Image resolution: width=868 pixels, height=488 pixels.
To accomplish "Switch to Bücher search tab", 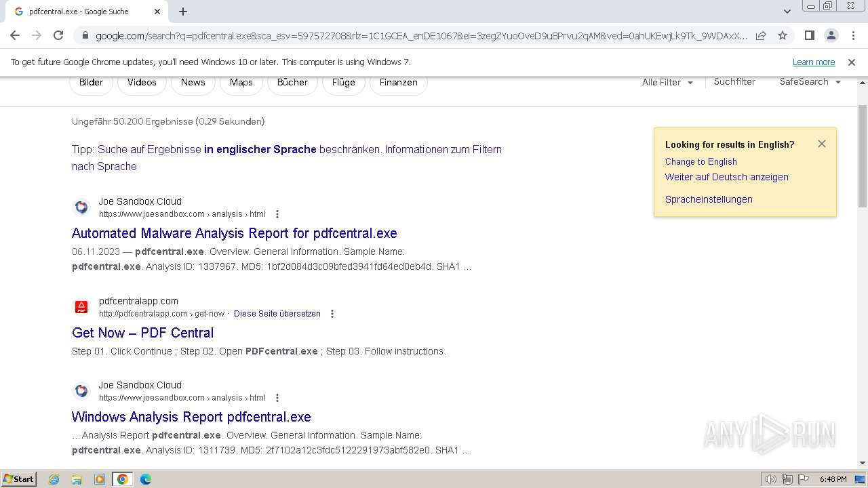I will 292,82.
